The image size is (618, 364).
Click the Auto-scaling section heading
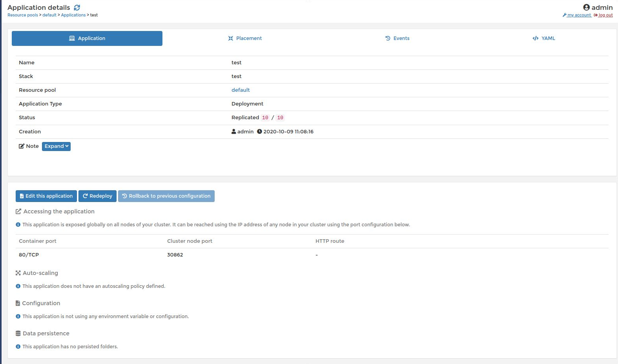pyautogui.click(x=40, y=273)
